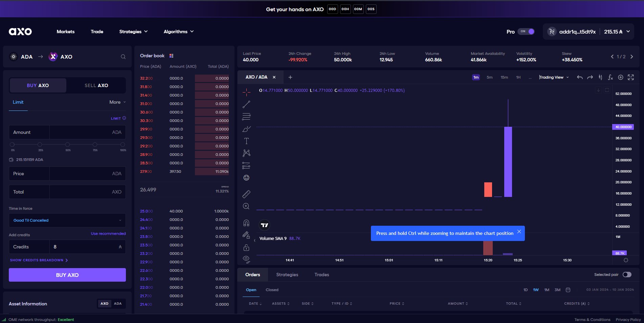Dismiss the Ctrl zooming hint
The width and height of the screenshot is (644, 323).
coord(519,231)
